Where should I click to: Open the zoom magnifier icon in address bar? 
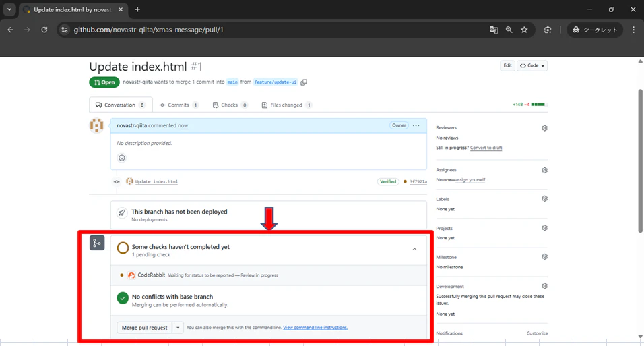(x=509, y=30)
